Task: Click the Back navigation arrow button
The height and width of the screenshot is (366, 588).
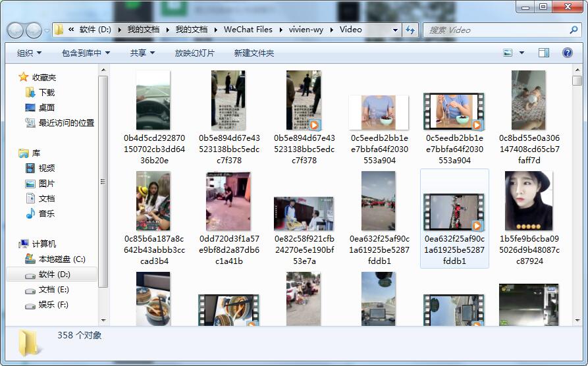Action: click(15, 30)
